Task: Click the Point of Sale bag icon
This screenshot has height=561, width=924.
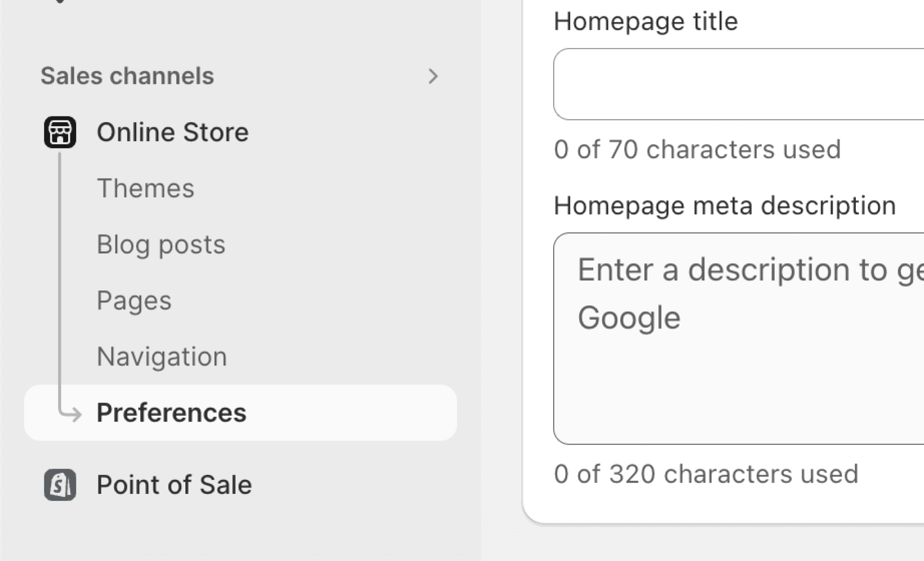Action: 60,485
